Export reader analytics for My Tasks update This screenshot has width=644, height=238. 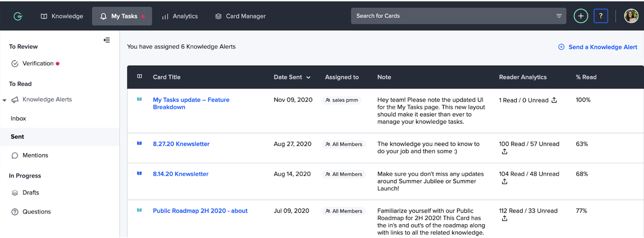pyautogui.click(x=554, y=100)
